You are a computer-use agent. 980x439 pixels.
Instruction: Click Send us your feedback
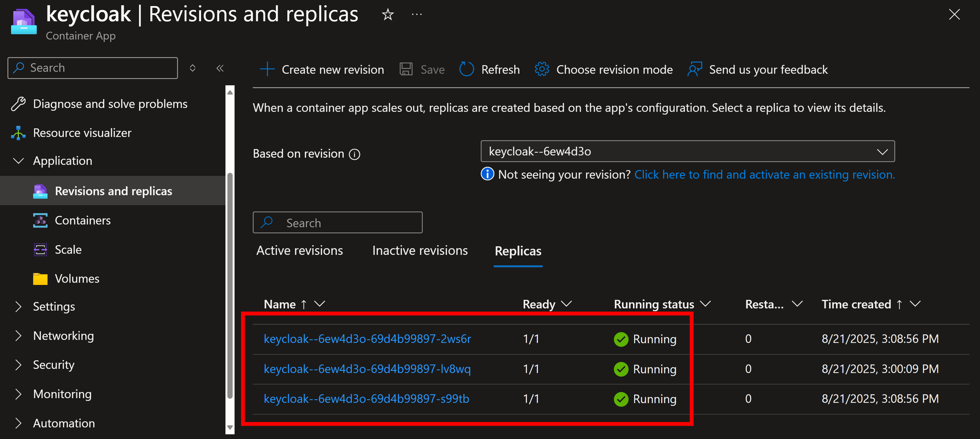point(757,69)
